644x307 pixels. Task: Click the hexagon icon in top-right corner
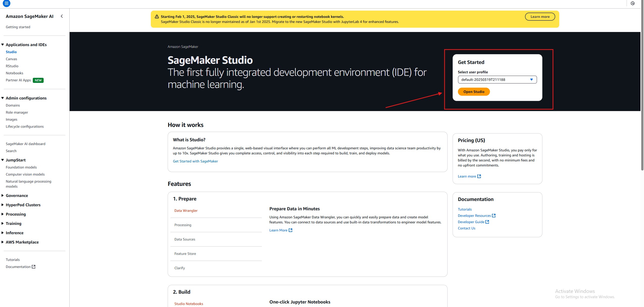[x=632, y=4]
